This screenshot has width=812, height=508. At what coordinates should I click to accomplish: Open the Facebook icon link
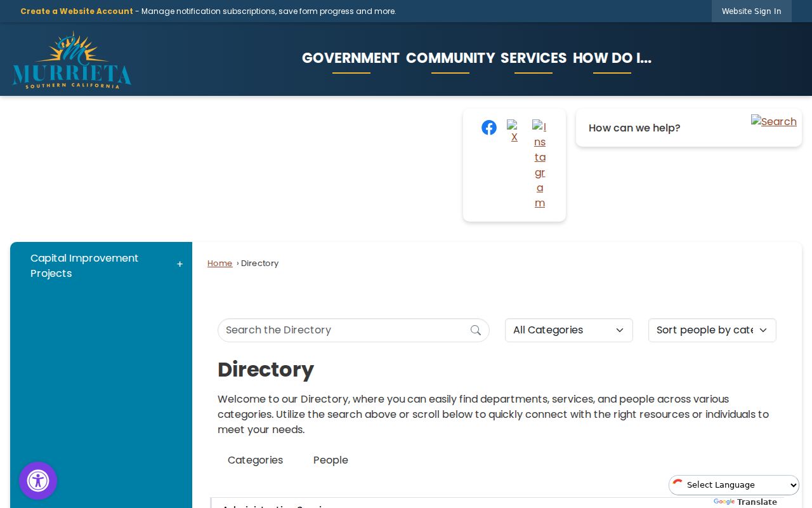click(488, 128)
